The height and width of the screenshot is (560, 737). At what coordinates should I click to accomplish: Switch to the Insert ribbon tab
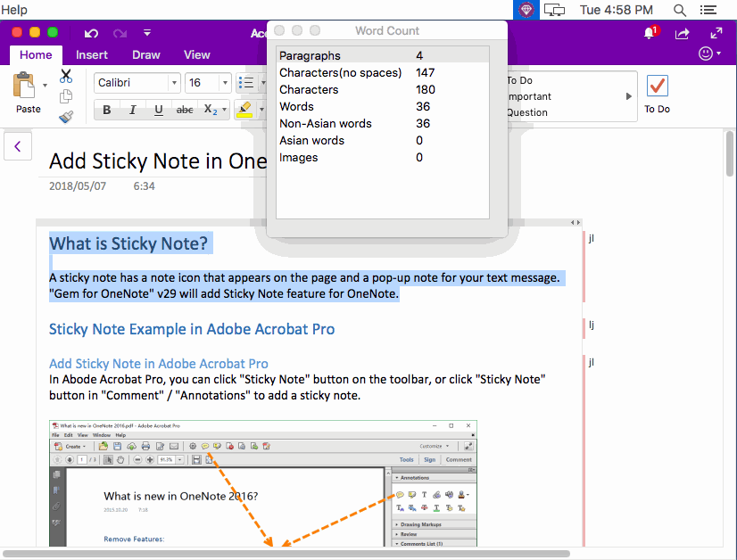tap(92, 54)
